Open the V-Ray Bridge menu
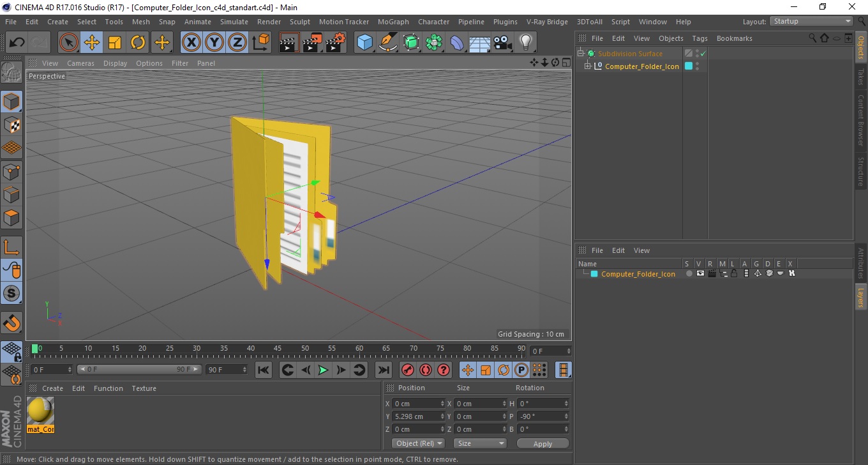Image resolution: width=868 pixels, height=465 pixels. (x=547, y=22)
